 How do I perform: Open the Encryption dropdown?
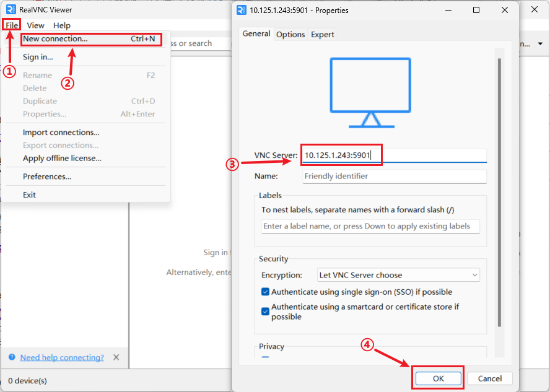[x=398, y=275]
